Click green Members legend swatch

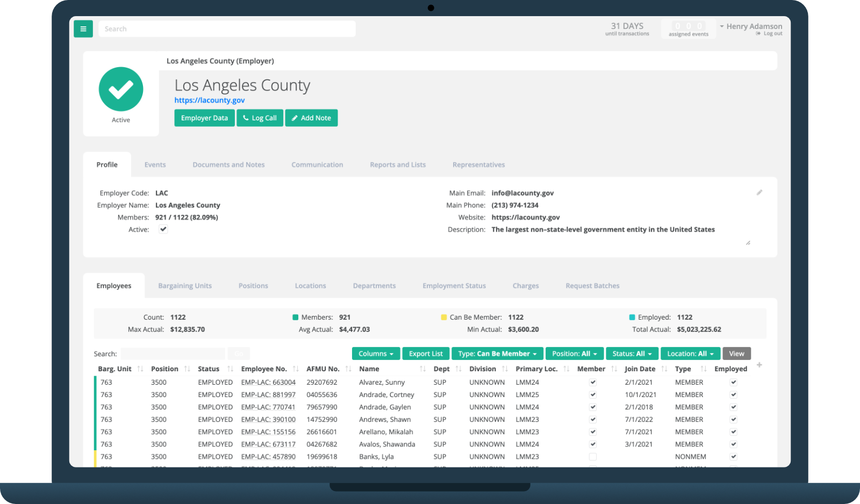pyautogui.click(x=295, y=318)
